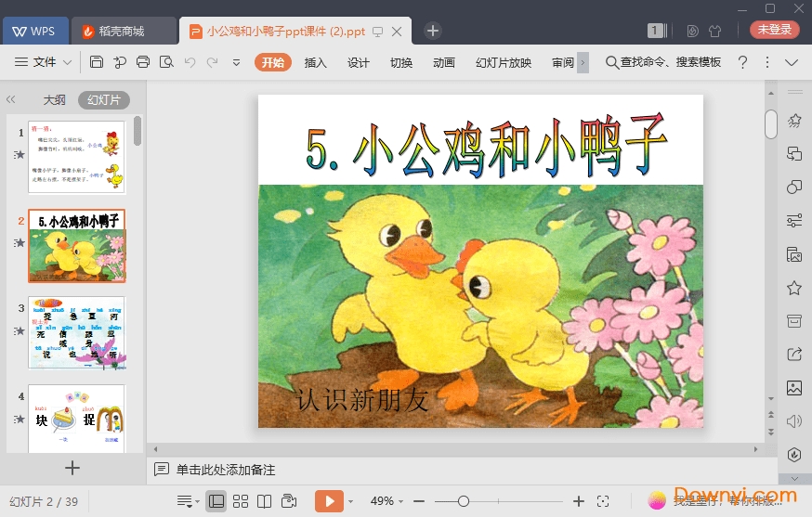Jump to the next slide arrow
The image size is (812, 517).
pos(771,431)
